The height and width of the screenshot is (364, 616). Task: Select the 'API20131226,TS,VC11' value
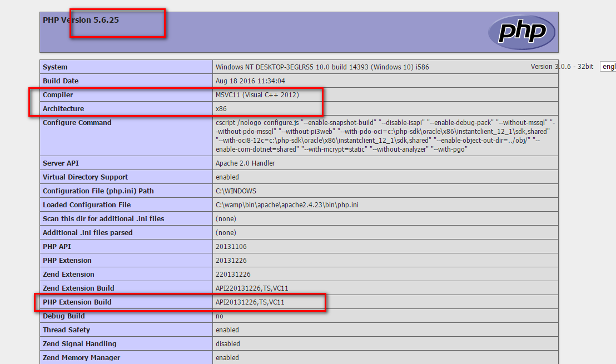point(250,302)
